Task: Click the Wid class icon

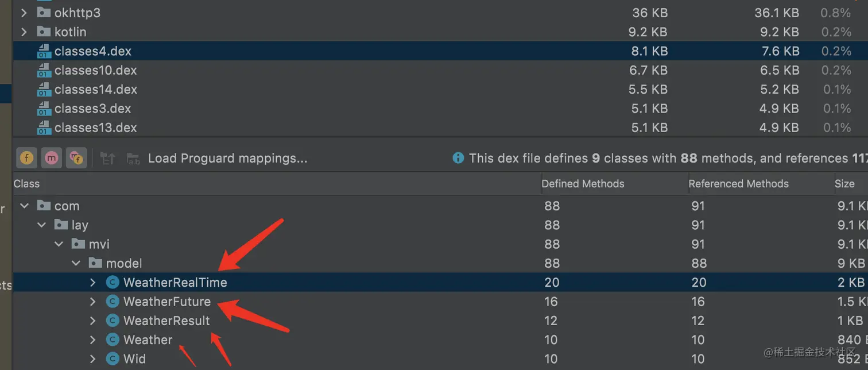Action: [x=113, y=359]
